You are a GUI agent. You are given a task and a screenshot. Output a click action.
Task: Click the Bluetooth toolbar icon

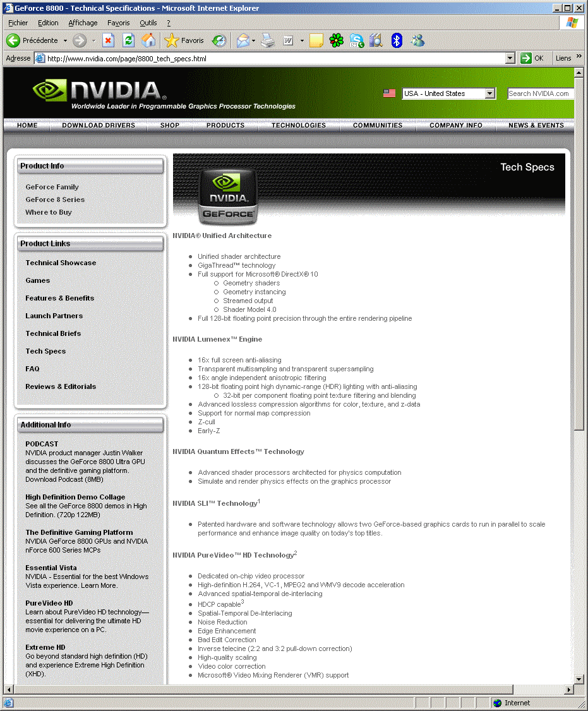point(397,40)
